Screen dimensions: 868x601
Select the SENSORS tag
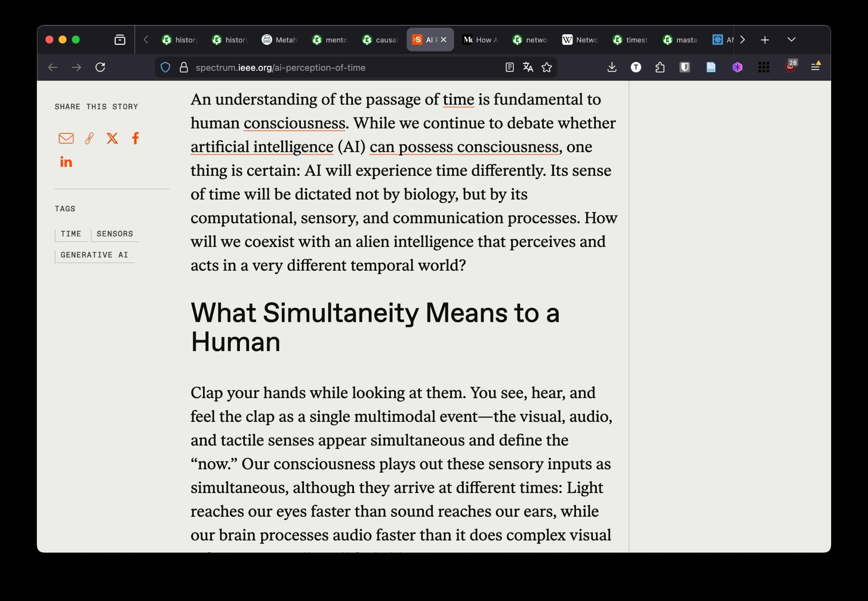click(115, 234)
